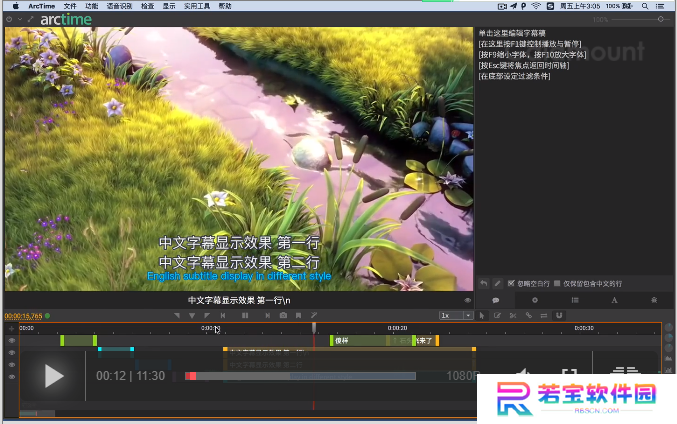Image resolution: width=677 pixels, height=424 pixels.
Task: Click the current subtitle text 中文字幕显示效果 第一行
Action: [239, 300]
